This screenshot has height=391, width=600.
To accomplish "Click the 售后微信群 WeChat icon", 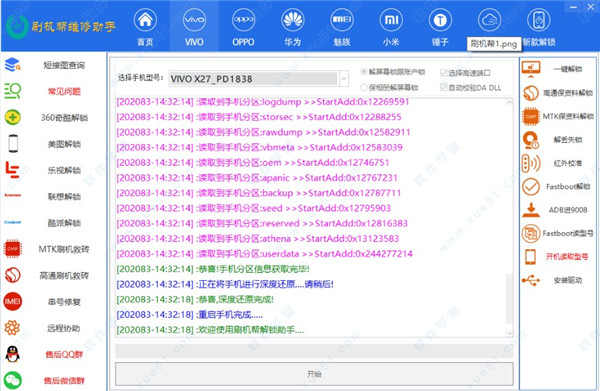I will pos(12,380).
